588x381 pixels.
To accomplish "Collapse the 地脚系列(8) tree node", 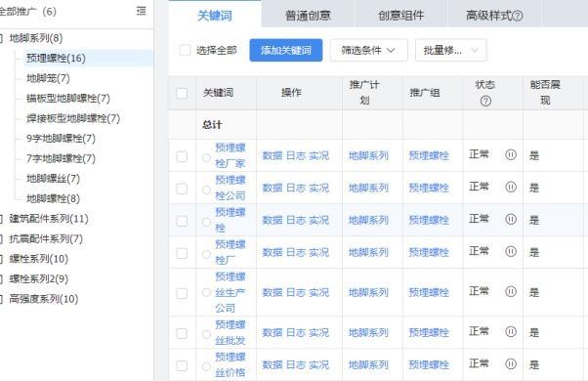I will pyautogui.click(x=1, y=38).
